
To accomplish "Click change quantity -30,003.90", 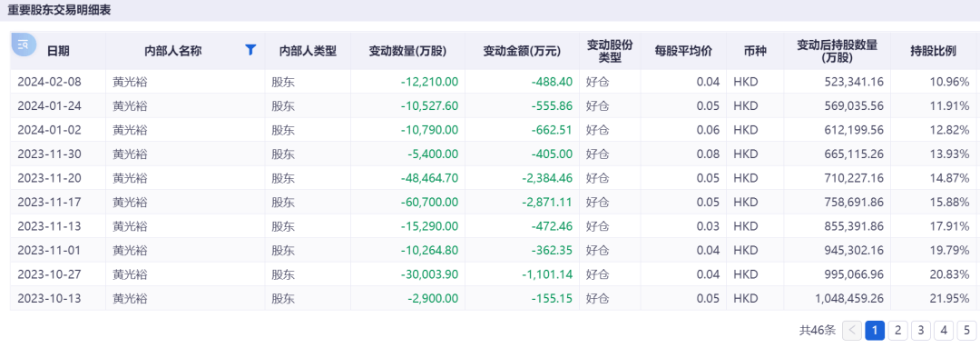I will coord(429,274).
